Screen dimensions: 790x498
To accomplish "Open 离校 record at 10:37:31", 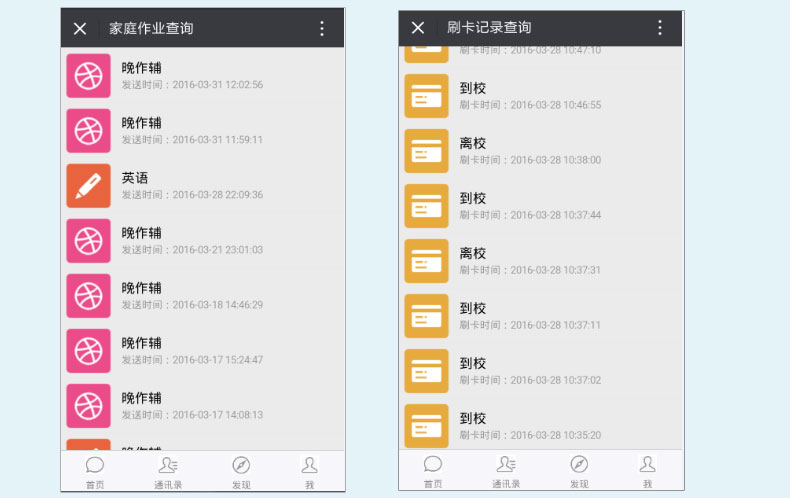I will [541, 261].
